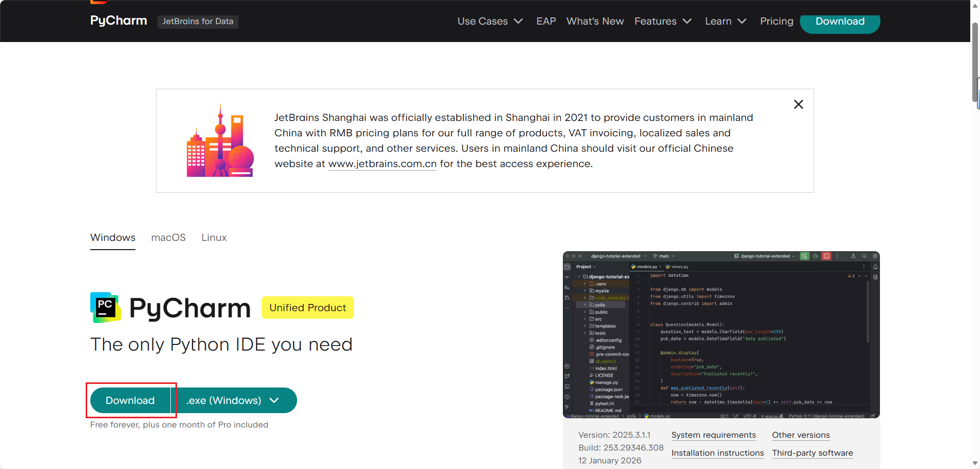
Task: Expand the Use Cases menu
Action: 490,21
